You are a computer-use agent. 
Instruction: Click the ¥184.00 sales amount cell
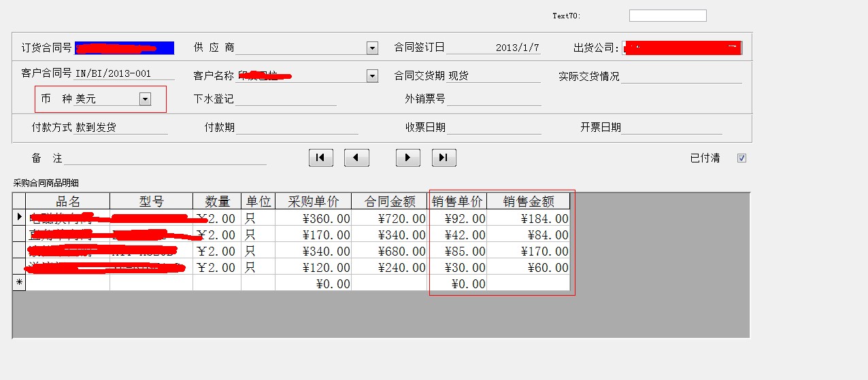coord(529,218)
